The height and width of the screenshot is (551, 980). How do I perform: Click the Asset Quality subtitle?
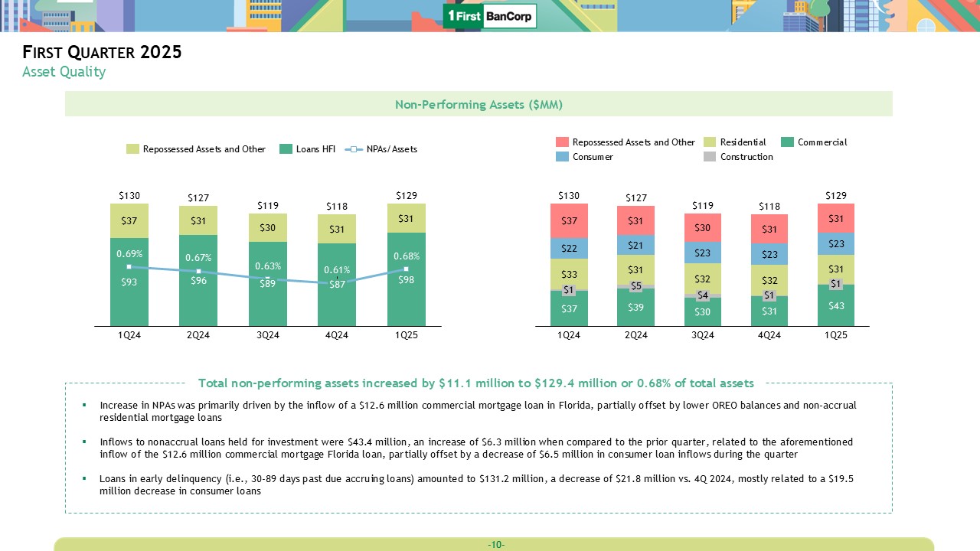click(64, 72)
